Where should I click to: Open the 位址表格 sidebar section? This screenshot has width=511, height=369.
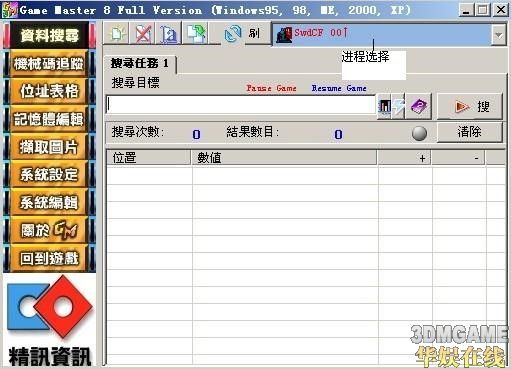click(x=49, y=91)
